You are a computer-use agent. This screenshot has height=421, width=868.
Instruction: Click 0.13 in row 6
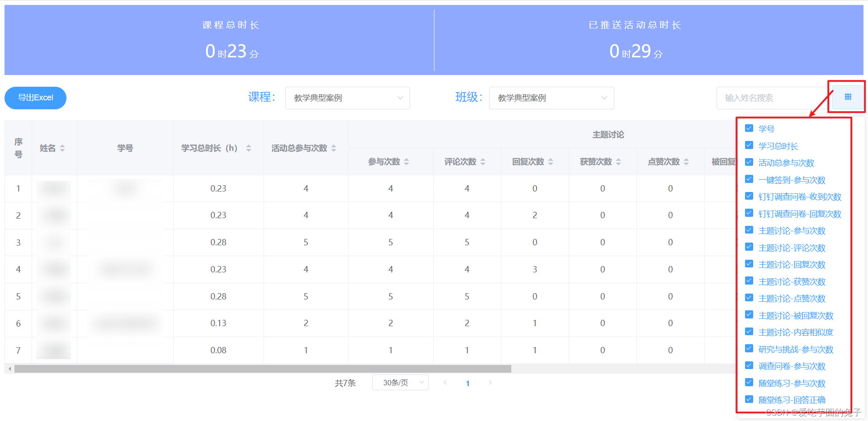point(218,323)
